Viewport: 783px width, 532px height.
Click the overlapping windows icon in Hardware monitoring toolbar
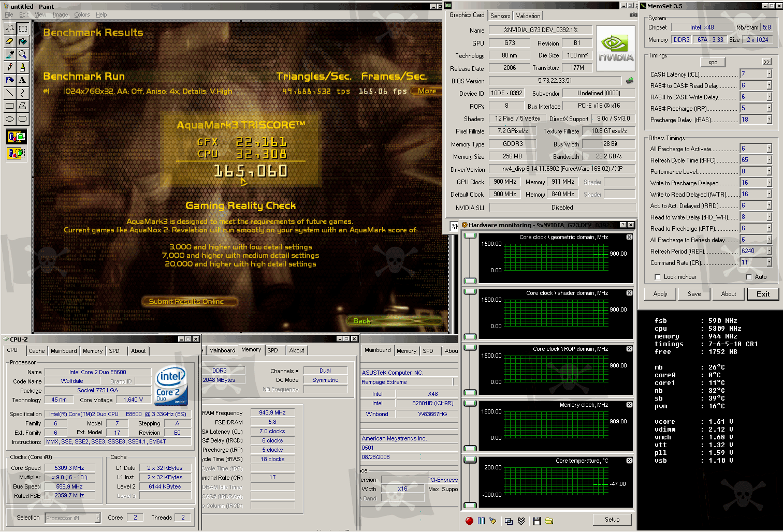click(x=509, y=521)
